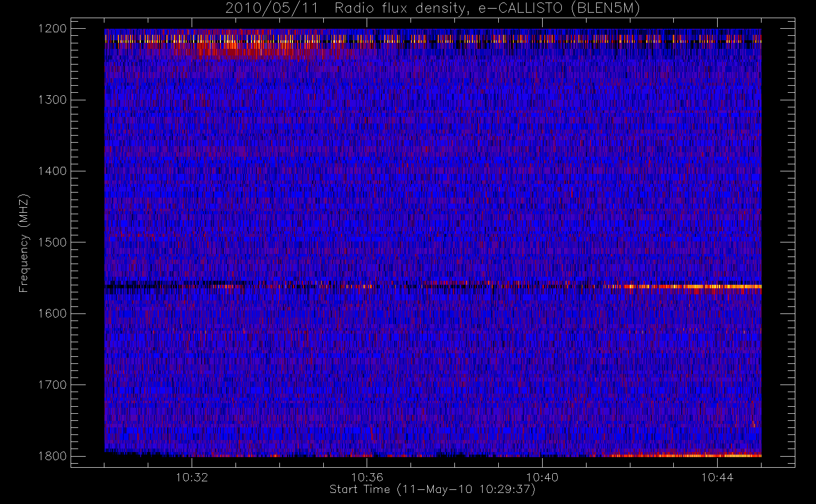Click the 1500 frequency tick label
The height and width of the screenshot is (504, 816).
[52, 242]
